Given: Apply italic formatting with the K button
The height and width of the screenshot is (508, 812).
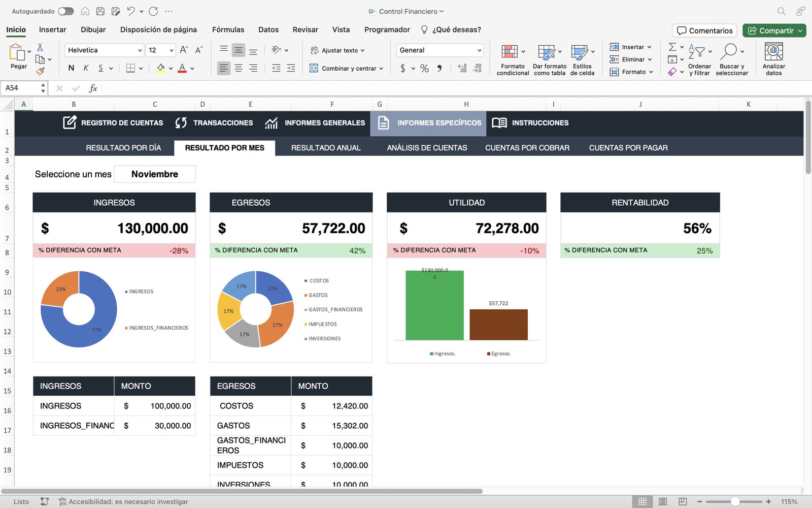Looking at the screenshot, I should (x=86, y=68).
